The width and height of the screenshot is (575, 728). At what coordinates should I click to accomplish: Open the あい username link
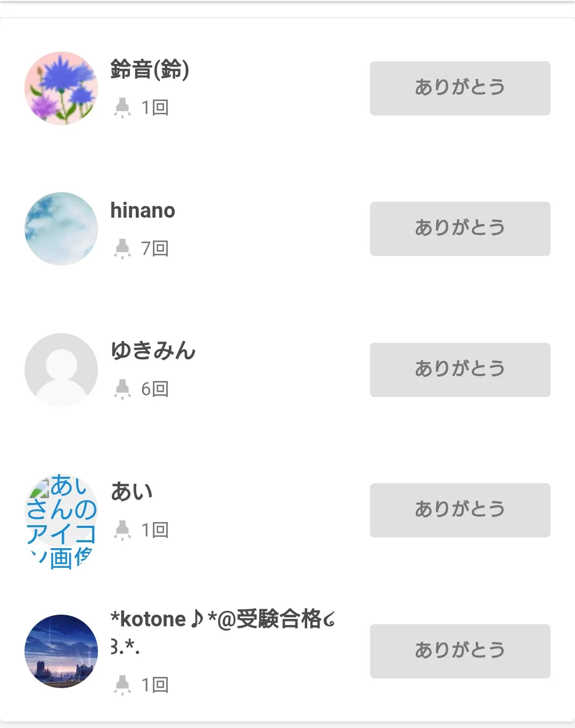[132, 492]
